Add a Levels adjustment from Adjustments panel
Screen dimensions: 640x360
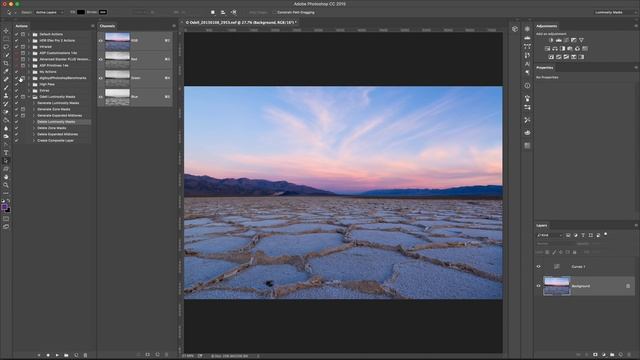[x=559, y=40]
